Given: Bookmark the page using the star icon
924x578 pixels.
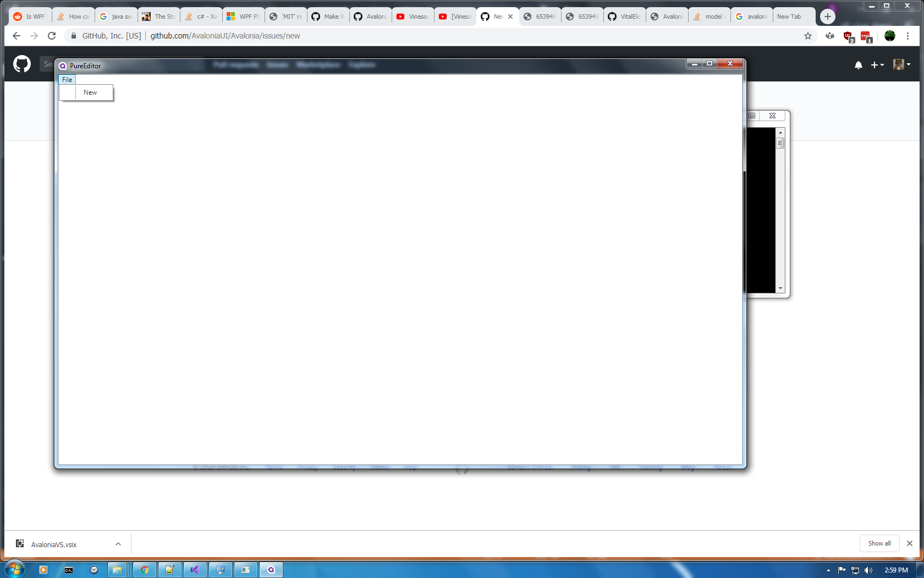Looking at the screenshot, I should (x=808, y=36).
